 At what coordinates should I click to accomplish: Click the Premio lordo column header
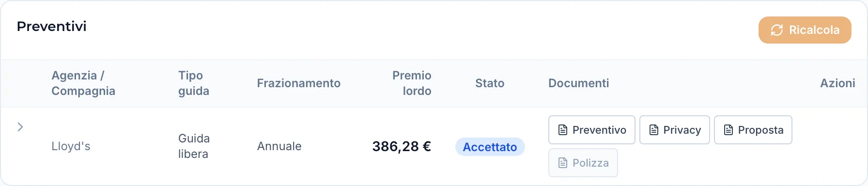[412, 83]
